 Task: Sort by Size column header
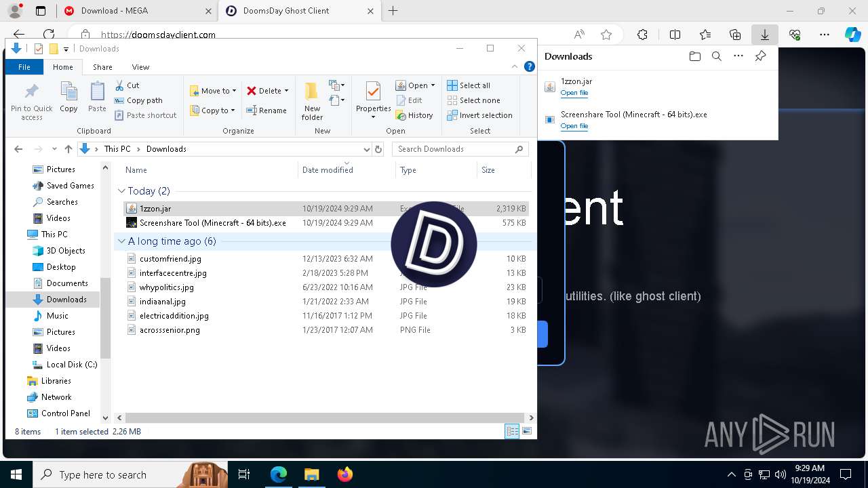tap(504, 170)
